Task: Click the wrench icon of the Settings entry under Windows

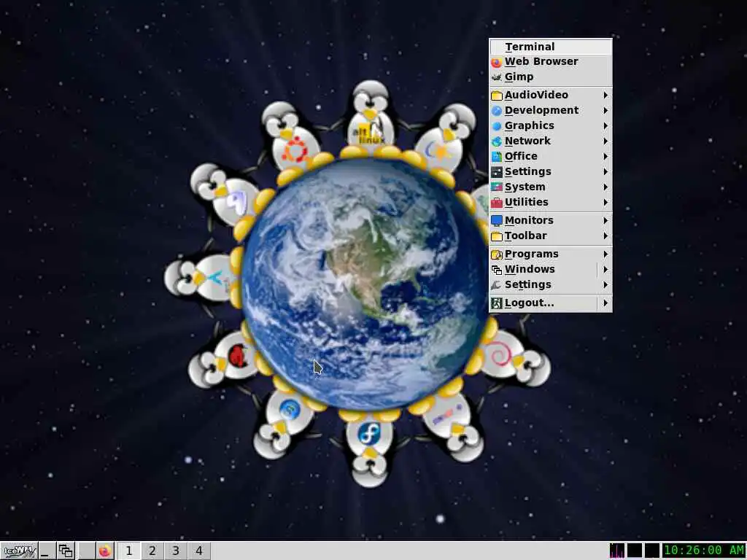Action: pyautogui.click(x=496, y=285)
